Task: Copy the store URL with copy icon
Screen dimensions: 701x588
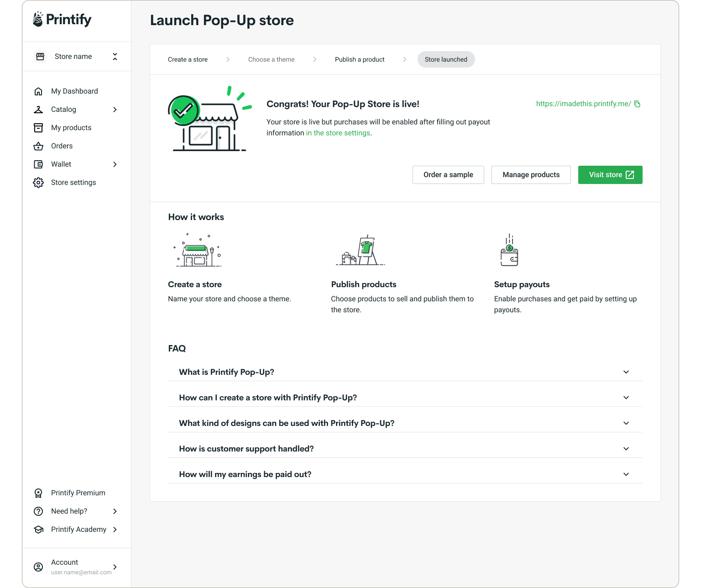Action: point(637,104)
